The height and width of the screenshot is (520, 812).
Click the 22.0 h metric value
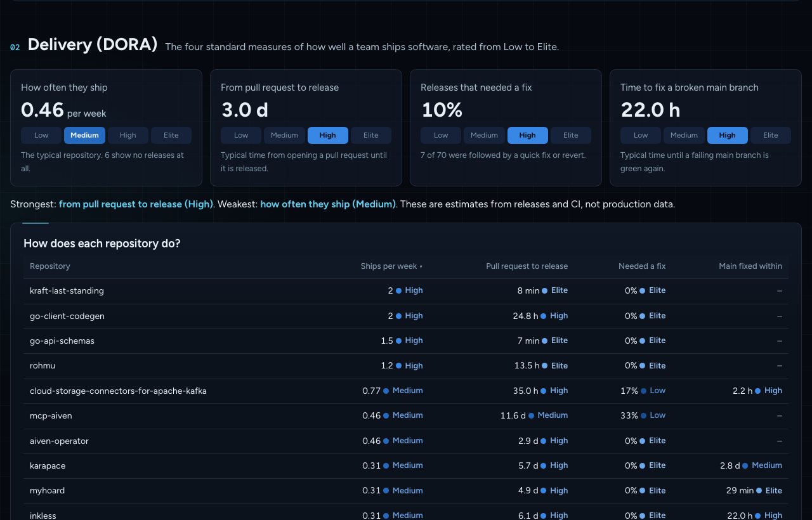tap(650, 110)
